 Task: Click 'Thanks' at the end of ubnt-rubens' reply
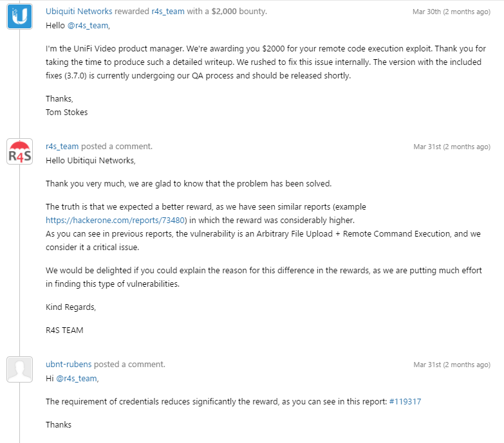click(59, 425)
